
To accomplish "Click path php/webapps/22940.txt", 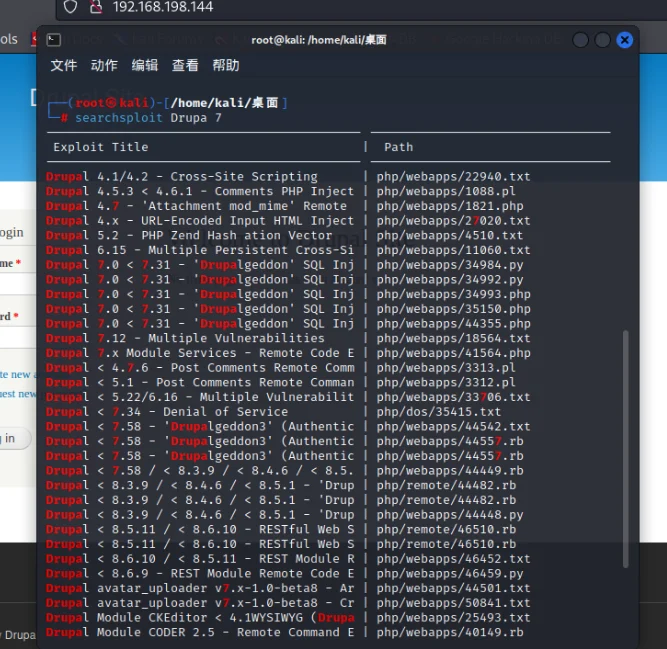I will click(x=453, y=176).
